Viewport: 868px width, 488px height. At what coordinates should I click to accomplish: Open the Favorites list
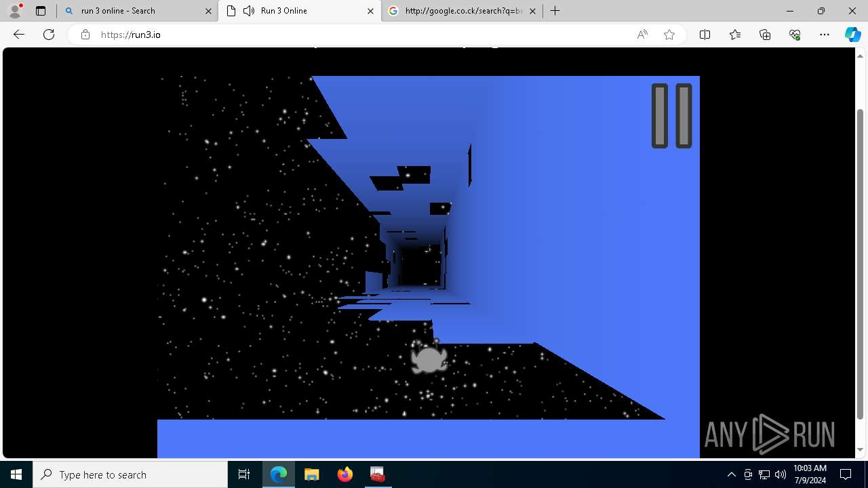[x=735, y=35]
